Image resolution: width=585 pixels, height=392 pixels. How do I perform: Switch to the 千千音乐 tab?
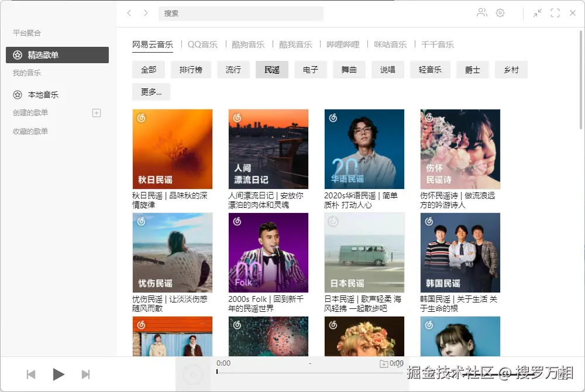click(x=438, y=44)
